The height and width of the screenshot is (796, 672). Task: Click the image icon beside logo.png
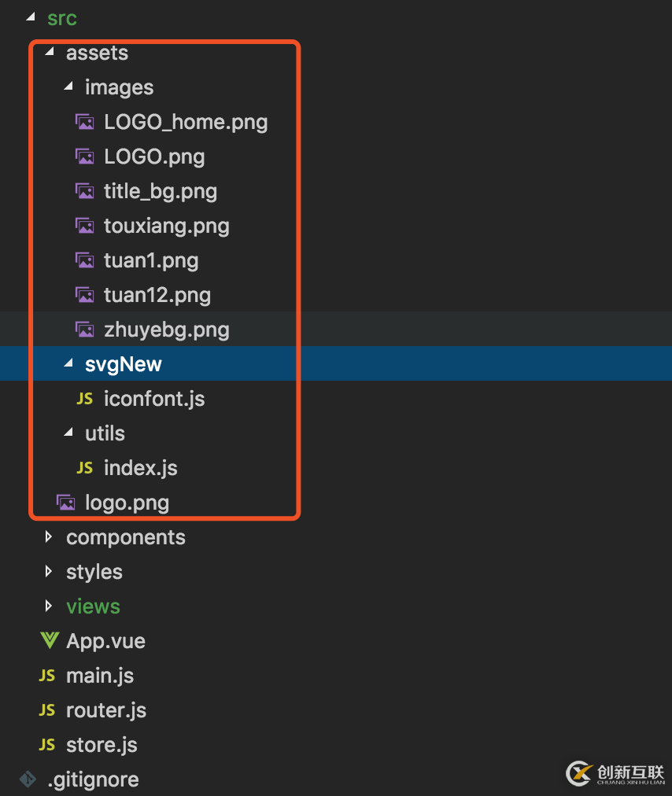(66, 502)
